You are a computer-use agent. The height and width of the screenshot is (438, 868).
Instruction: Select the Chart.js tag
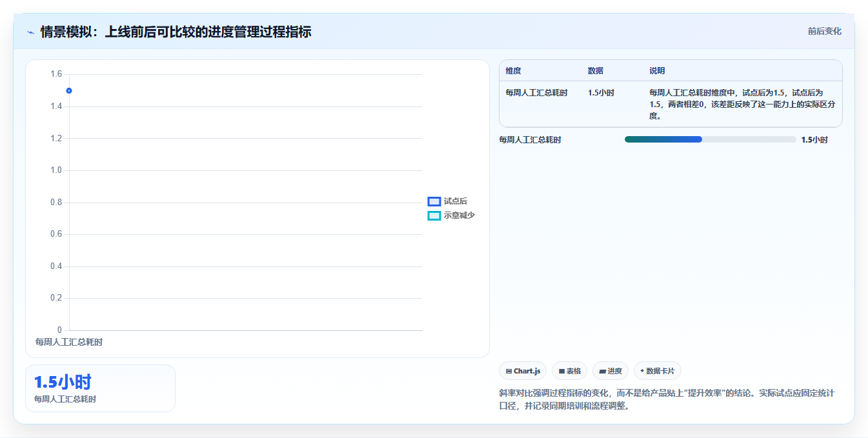coord(523,371)
